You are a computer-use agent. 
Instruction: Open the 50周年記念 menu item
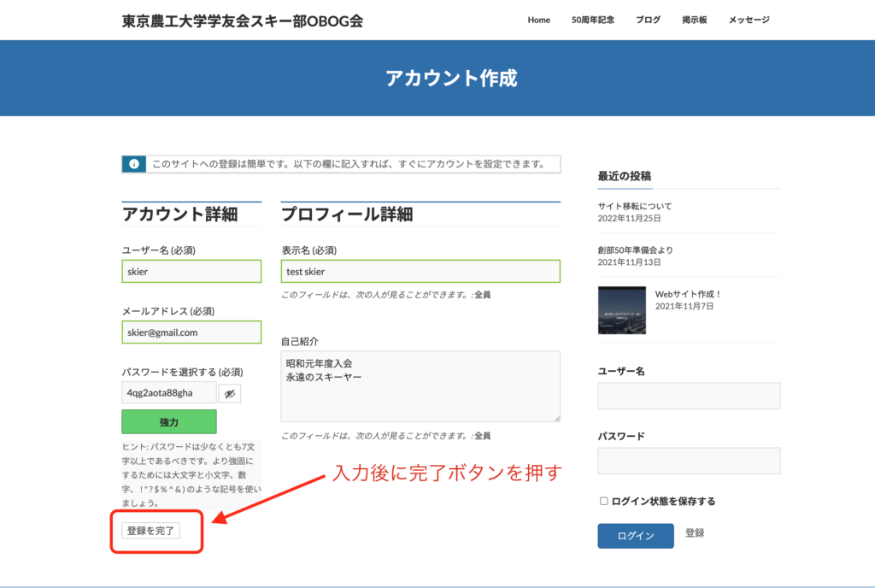coord(592,20)
